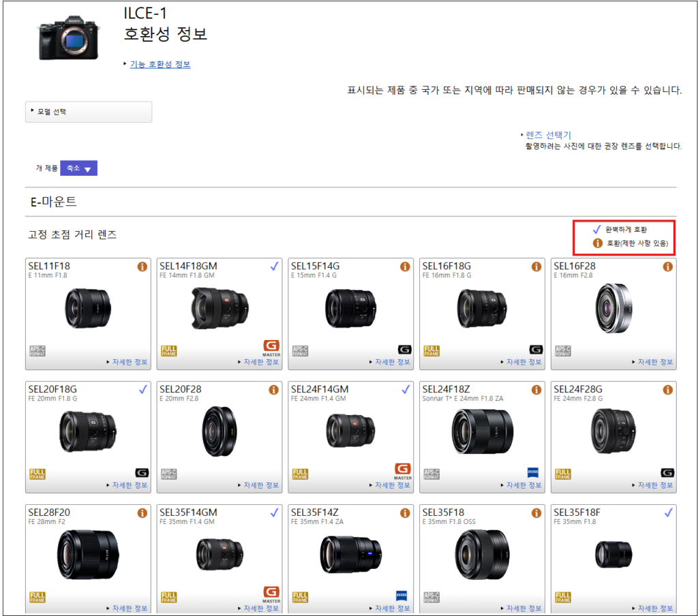Click the checkmark icon on SEL24F14GM card
Viewport: 698px width, 616px height.
point(406,390)
